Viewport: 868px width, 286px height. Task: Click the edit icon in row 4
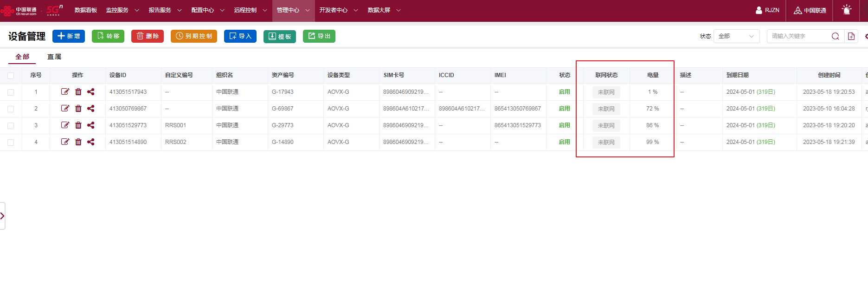click(65, 142)
